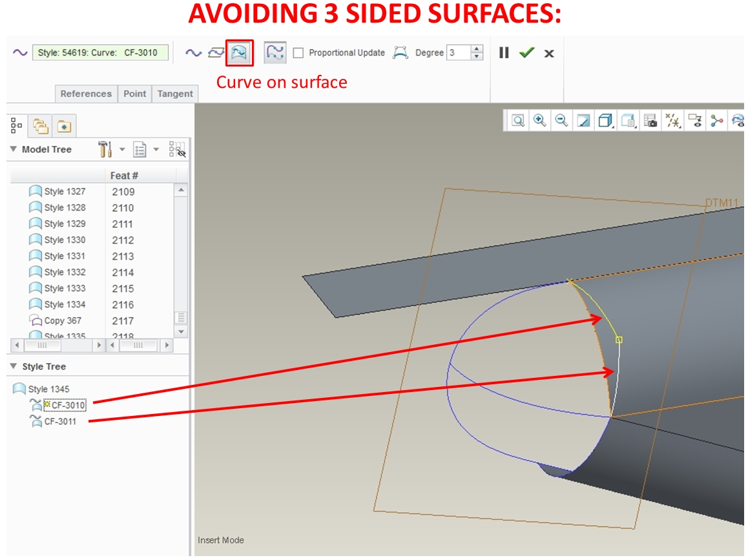Screen dimensions: 748x560
Task: Open the Datum Display Filters dropdown
Action: [x=672, y=120]
